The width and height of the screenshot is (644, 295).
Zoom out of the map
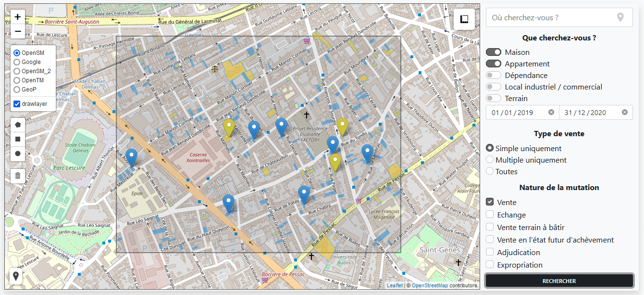click(18, 32)
